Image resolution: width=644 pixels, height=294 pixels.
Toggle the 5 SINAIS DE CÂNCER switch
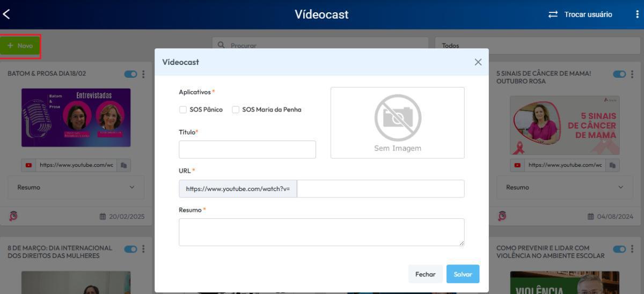pyautogui.click(x=619, y=74)
